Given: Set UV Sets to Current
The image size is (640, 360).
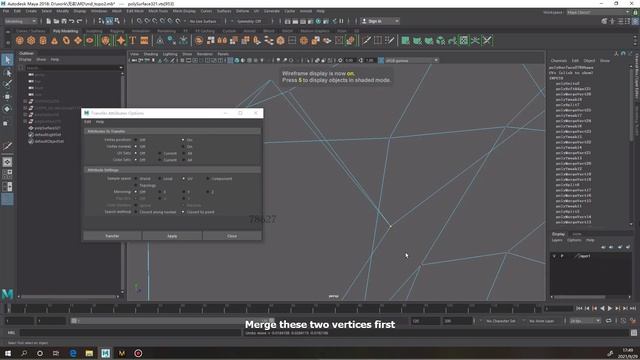Looking at the screenshot, I should click(160, 153).
